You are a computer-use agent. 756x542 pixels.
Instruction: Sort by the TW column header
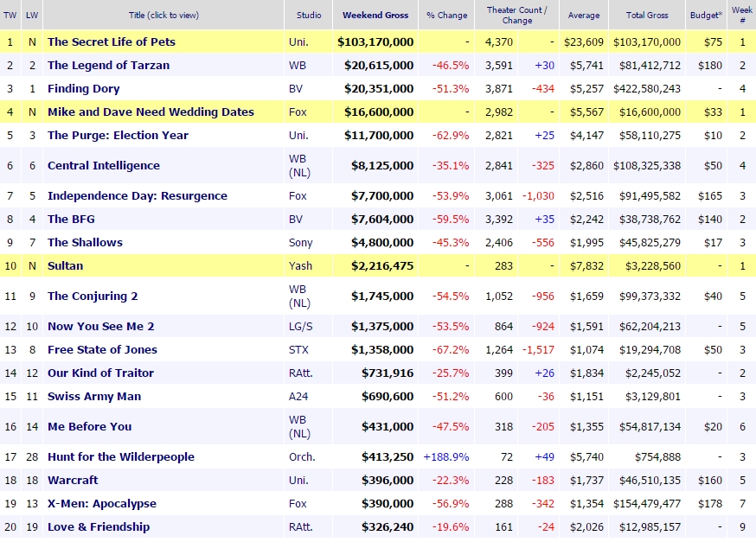coord(10,15)
